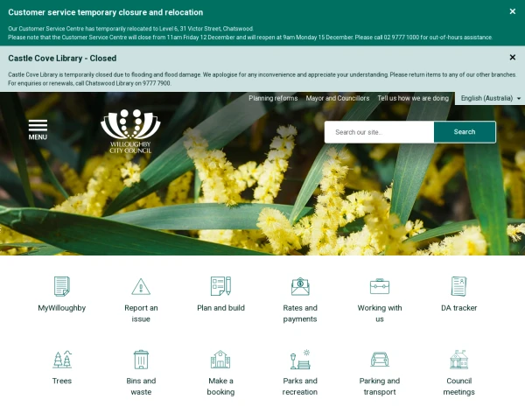Click the 'Castle Cove Library - Closed' heading
This screenshot has height=420, width=525.
(62, 59)
